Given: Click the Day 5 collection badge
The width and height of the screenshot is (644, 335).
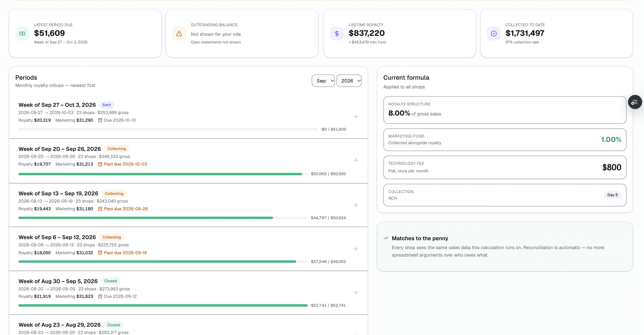Looking at the screenshot, I should click(x=612, y=195).
